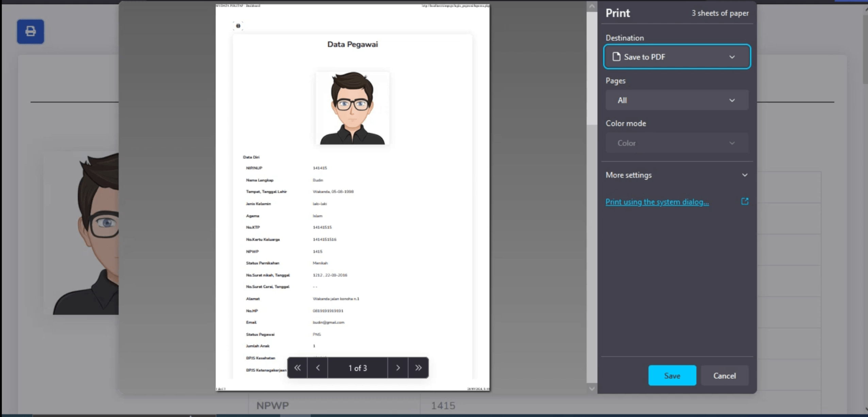Jump to last preview page
The height and width of the screenshot is (417, 868).
tap(418, 368)
